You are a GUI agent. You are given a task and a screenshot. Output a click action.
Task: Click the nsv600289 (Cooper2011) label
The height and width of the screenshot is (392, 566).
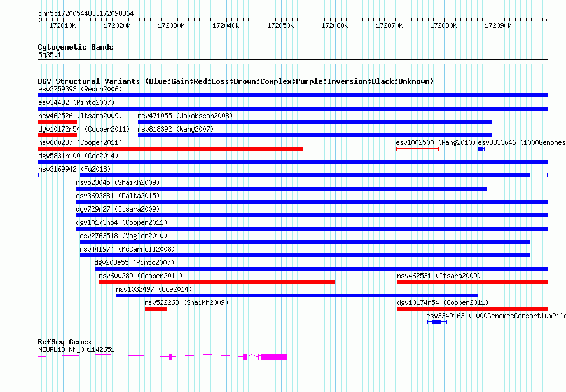tap(141, 276)
